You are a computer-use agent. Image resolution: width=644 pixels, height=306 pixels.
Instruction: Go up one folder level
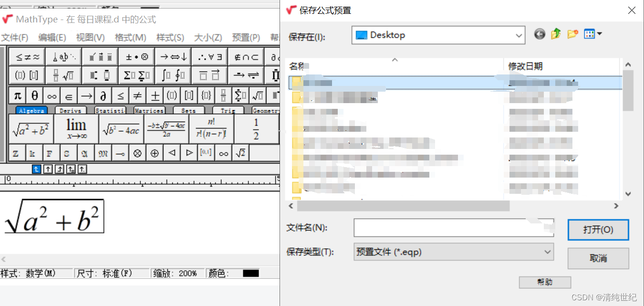click(556, 34)
